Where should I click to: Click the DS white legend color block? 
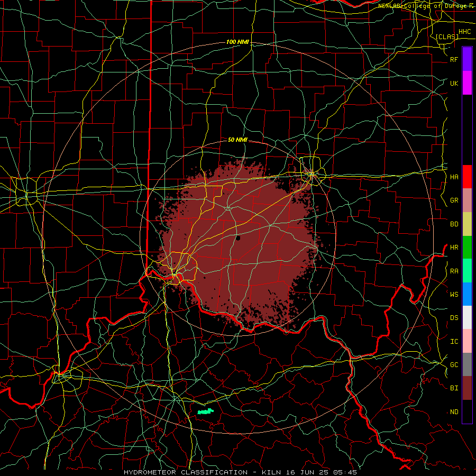click(467, 317)
